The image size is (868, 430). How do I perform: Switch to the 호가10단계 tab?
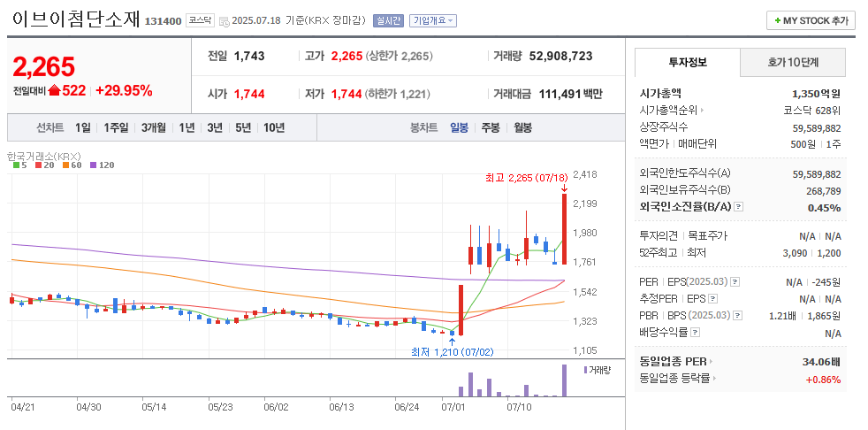point(793,62)
